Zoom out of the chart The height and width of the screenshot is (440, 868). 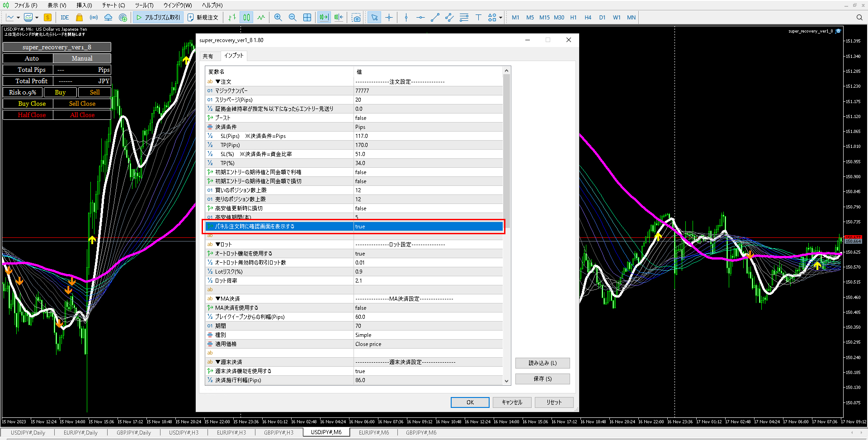pos(292,18)
